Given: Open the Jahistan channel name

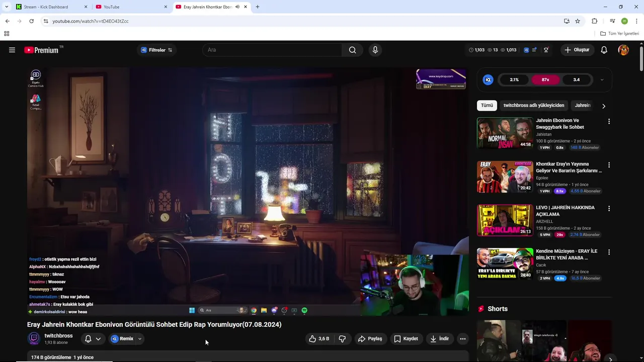Looking at the screenshot, I should click(x=543, y=134).
